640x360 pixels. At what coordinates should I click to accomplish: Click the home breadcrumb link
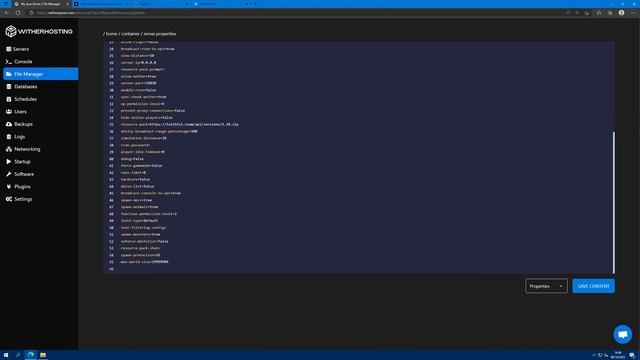(x=111, y=34)
